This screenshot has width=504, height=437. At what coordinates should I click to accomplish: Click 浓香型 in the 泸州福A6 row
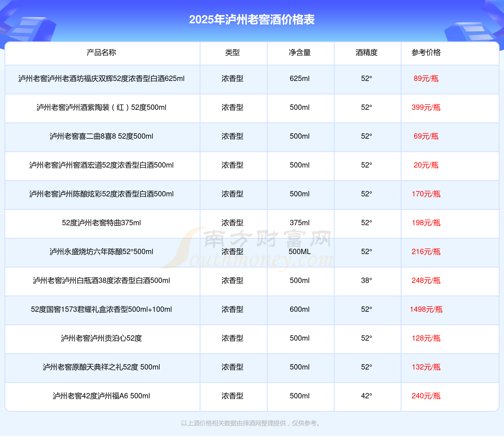(x=232, y=396)
